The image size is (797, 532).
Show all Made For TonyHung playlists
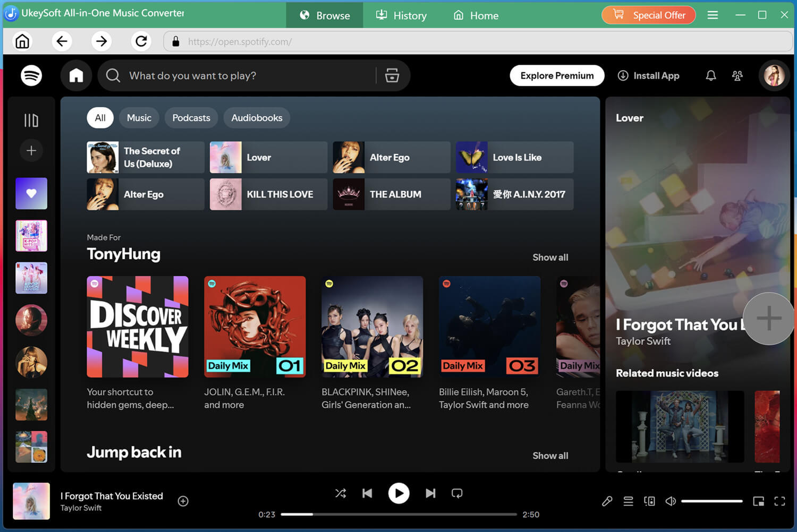tap(550, 257)
